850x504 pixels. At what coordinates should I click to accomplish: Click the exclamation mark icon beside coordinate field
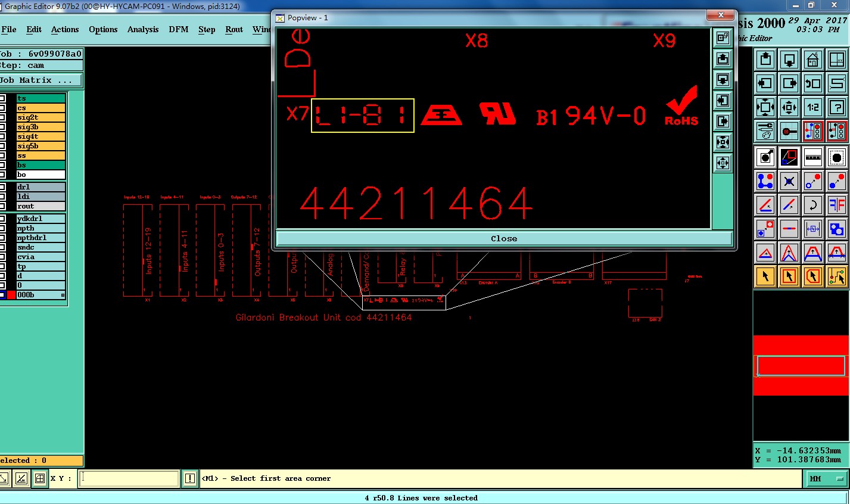[x=190, y=478]
